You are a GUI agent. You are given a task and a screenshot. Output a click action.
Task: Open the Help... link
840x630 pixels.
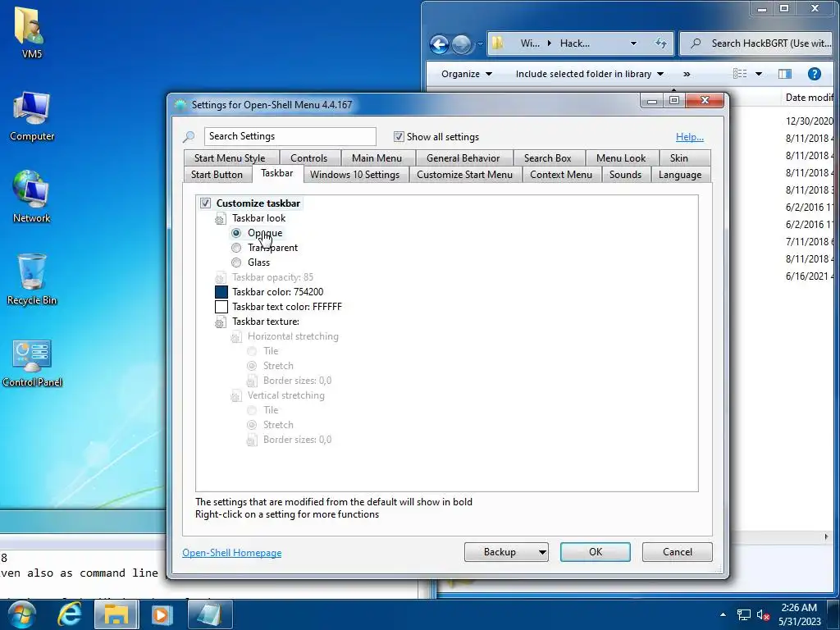689,137
